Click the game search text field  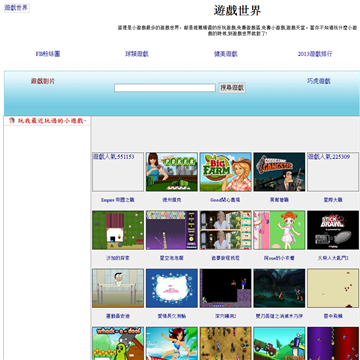[x=165, y=88]
